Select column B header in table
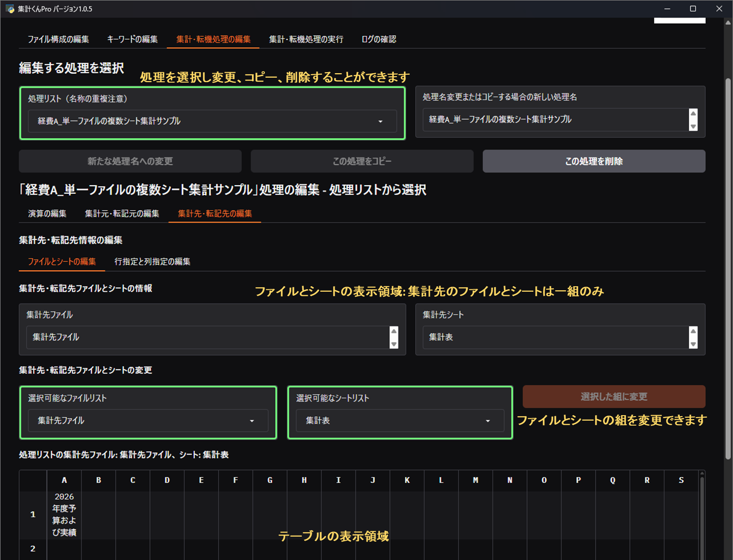 pyautogui.click(x=99, y=480)
